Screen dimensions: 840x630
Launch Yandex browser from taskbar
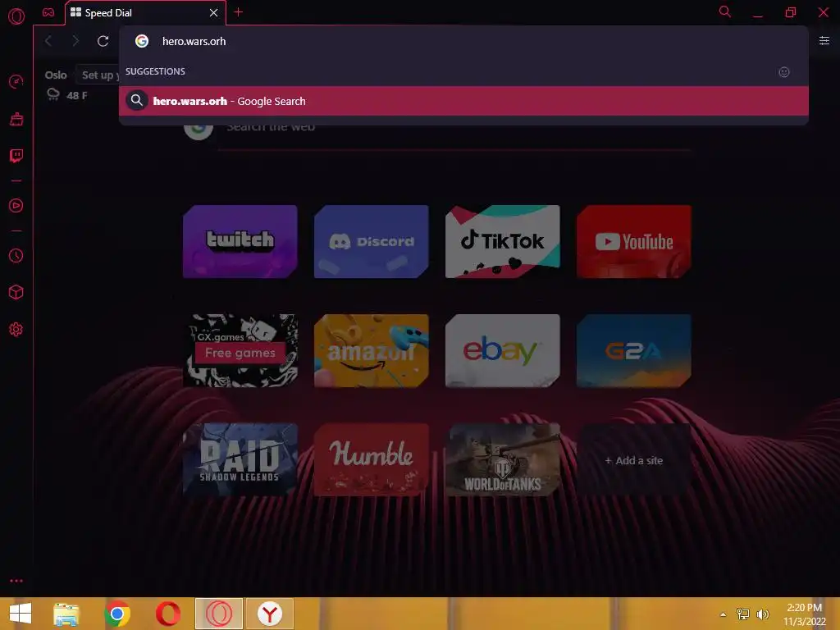[x=270, y=614]
